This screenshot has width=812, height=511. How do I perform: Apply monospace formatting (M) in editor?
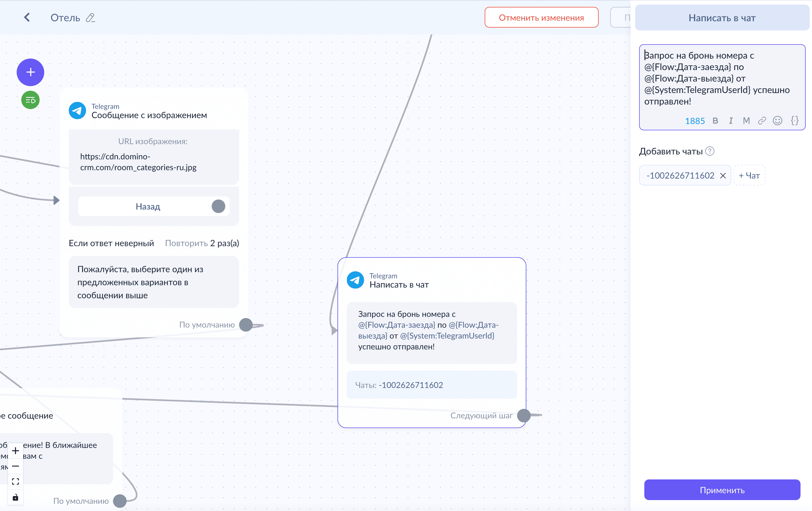click(x=746, y=121)
